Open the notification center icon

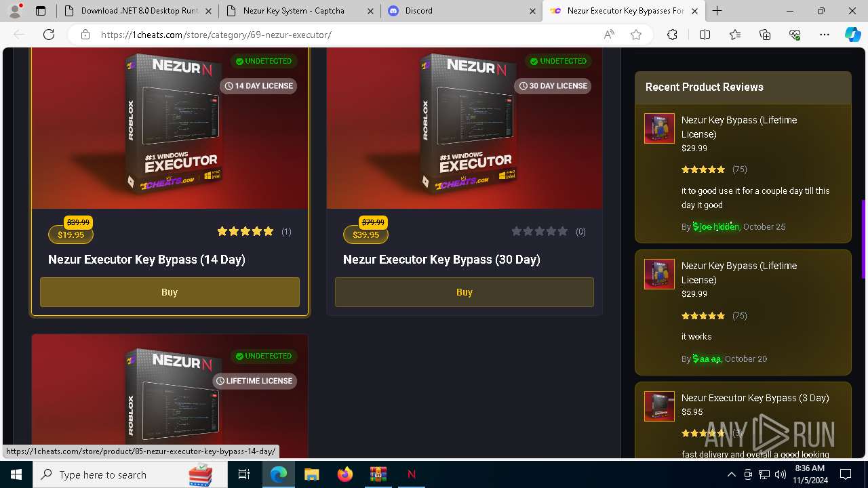[846, 474]
